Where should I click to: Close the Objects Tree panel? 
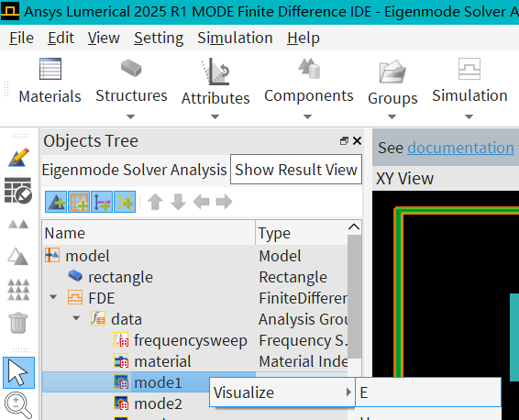pyautogui.click(x=357, y=141)
